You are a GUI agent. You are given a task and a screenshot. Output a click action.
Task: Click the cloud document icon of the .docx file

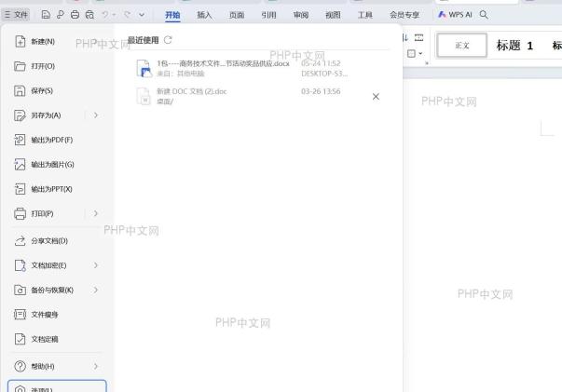coord(144,68)
